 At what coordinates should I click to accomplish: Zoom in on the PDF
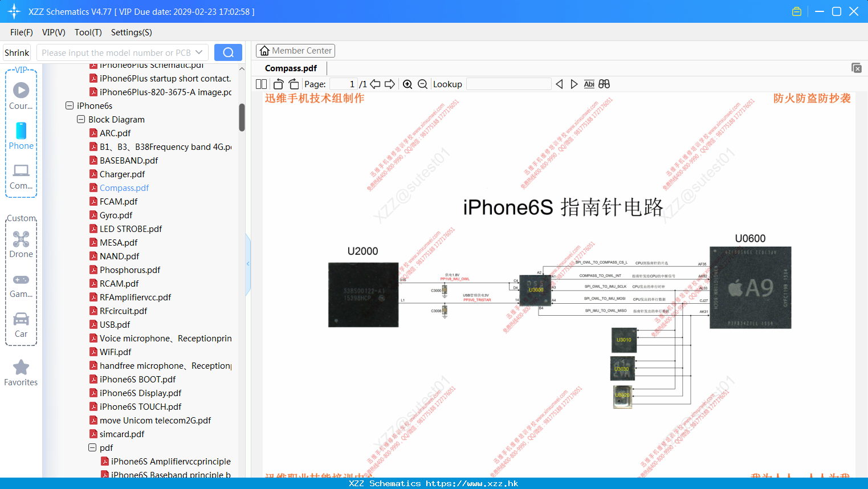coord(407,84)
